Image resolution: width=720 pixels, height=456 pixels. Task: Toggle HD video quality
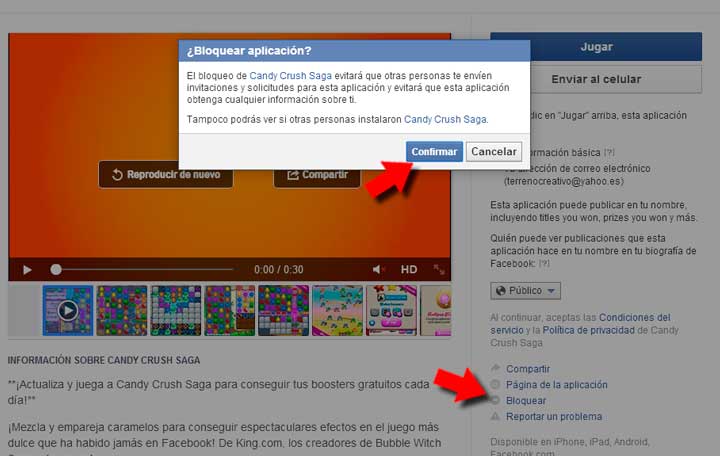(409, 269)
